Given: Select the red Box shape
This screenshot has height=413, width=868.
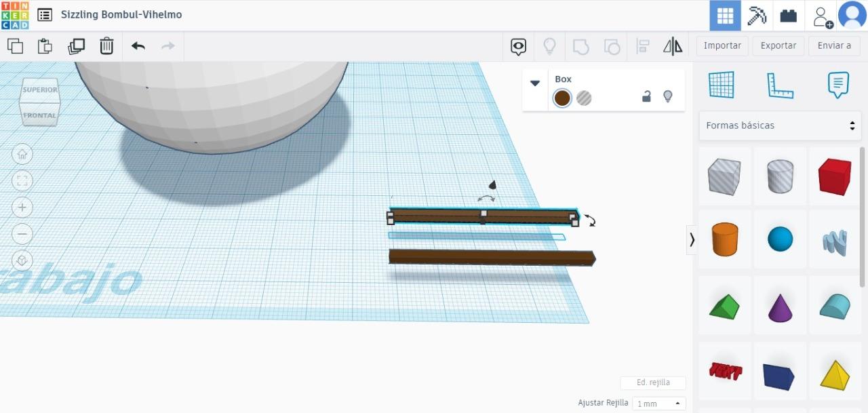Looking at the screenshot, I should 834,176.
